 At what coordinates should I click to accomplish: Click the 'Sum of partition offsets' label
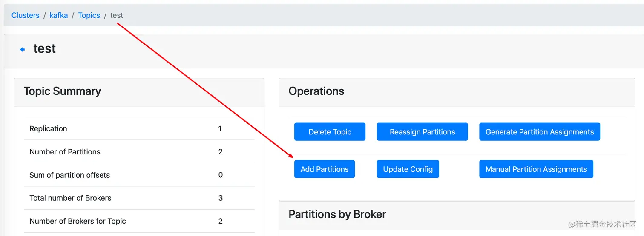click(69, 175)
